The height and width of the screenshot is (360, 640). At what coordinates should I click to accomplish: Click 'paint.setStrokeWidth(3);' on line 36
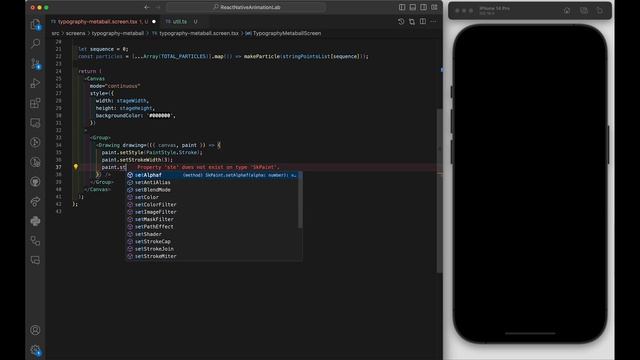point(137,160)
